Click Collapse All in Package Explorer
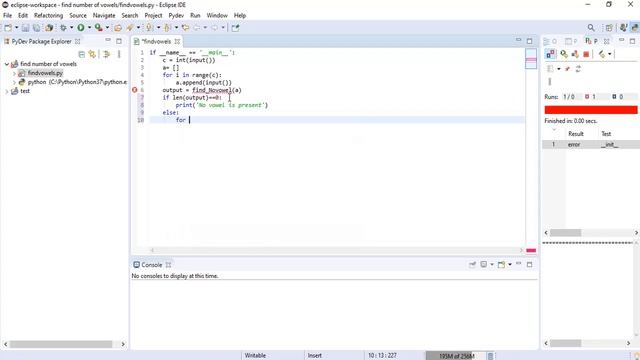The width and height of the screenshot is (640, 360). pyautogui.click(x=82, y=54)
